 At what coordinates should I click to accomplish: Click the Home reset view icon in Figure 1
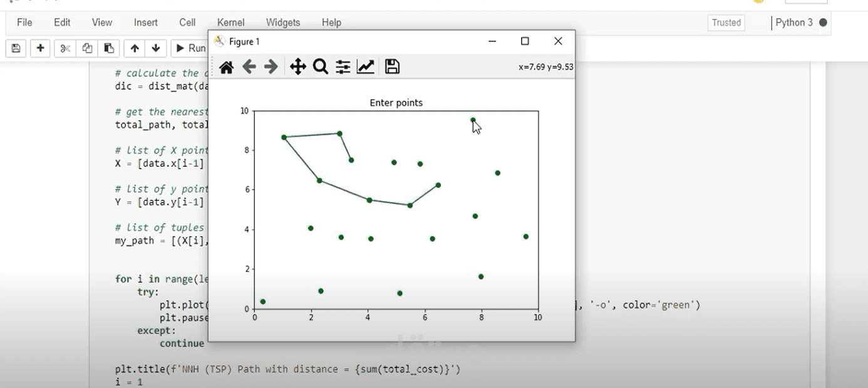click(x=226, y=66)
